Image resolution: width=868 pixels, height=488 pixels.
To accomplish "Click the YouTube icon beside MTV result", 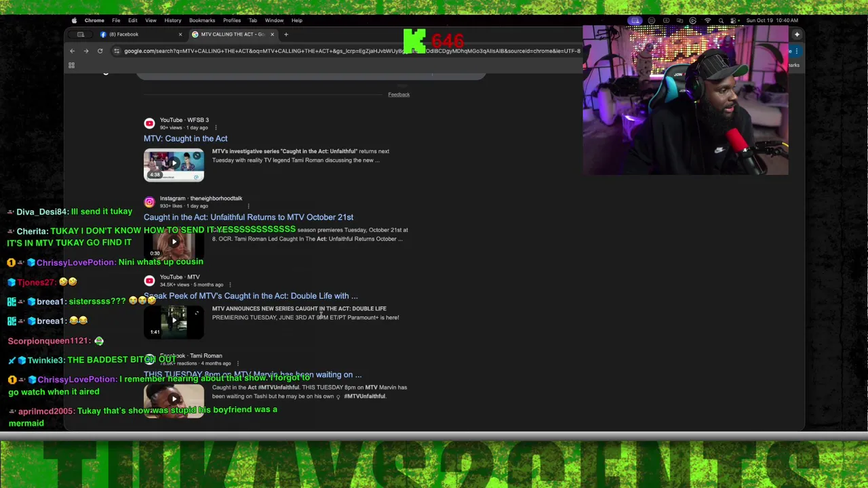I will 149,281.
